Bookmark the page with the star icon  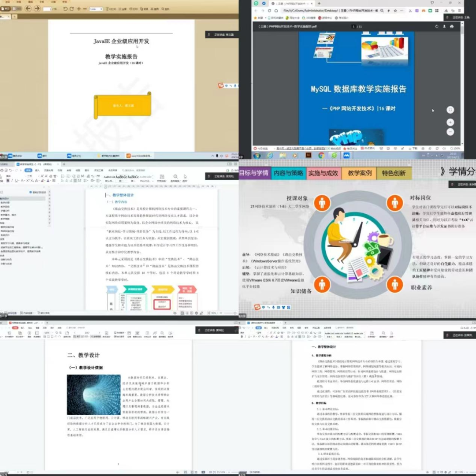(x=396, y=11)
